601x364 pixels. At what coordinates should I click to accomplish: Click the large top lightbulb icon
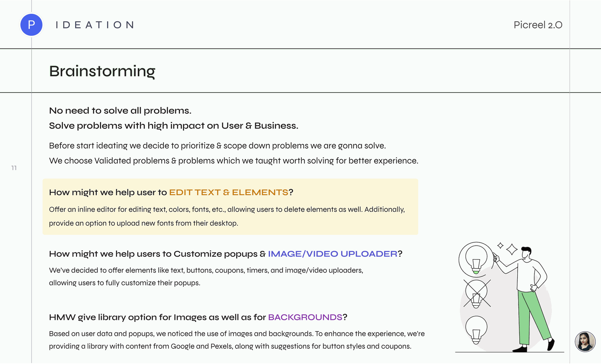click(x=476, y=259)
